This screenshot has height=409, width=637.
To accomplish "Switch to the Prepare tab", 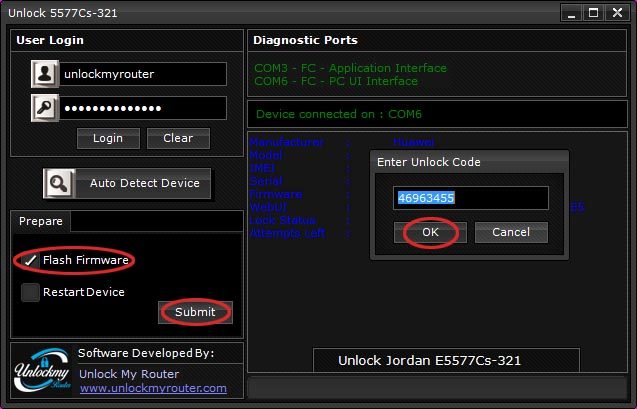I will click(41, 221).
